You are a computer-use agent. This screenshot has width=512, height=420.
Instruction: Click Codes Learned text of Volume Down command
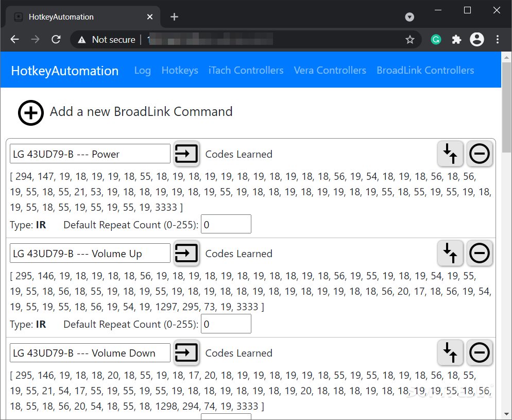pyautogui.click(x=238, y=354)
